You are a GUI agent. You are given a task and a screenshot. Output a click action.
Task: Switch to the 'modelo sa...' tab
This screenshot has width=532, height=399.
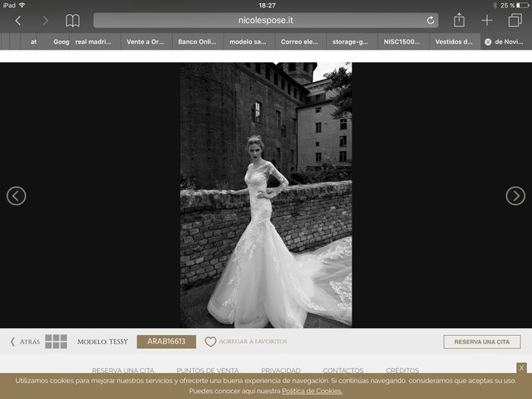(x=249, y=42)
